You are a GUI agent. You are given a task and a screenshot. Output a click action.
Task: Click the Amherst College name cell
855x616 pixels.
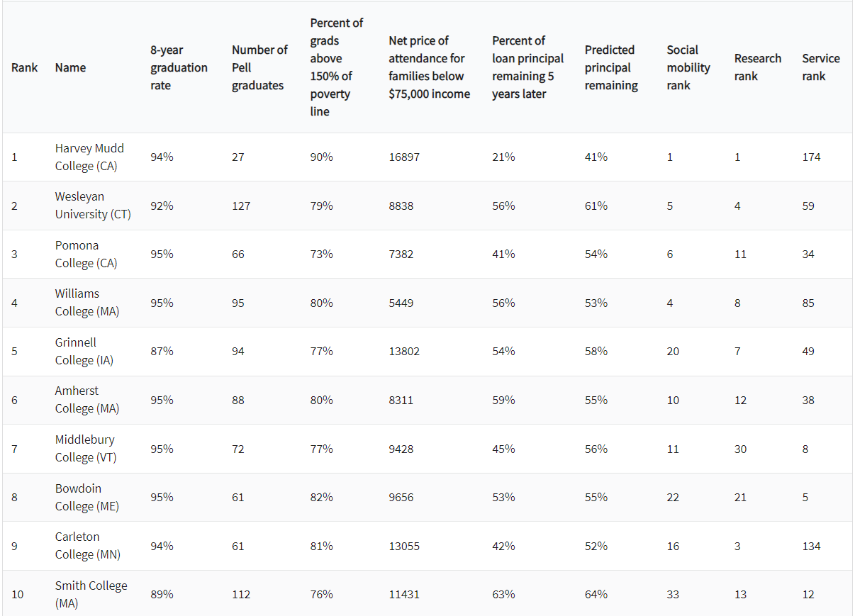[x=87, y=400]
